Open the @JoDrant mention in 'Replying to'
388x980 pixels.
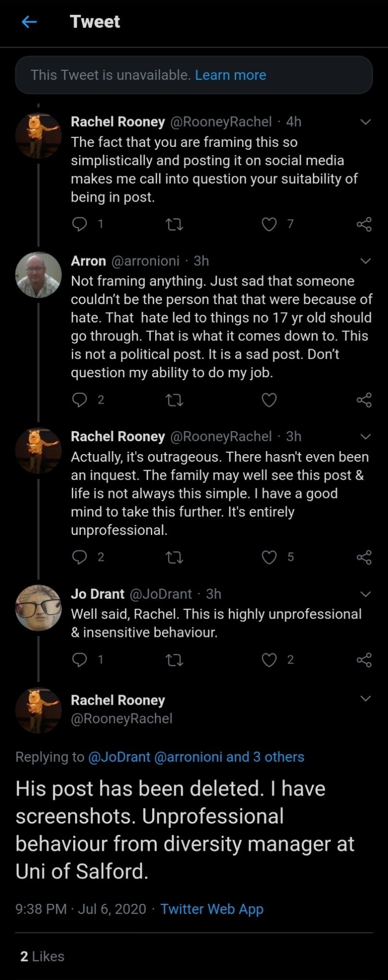(x=119, y=757)
